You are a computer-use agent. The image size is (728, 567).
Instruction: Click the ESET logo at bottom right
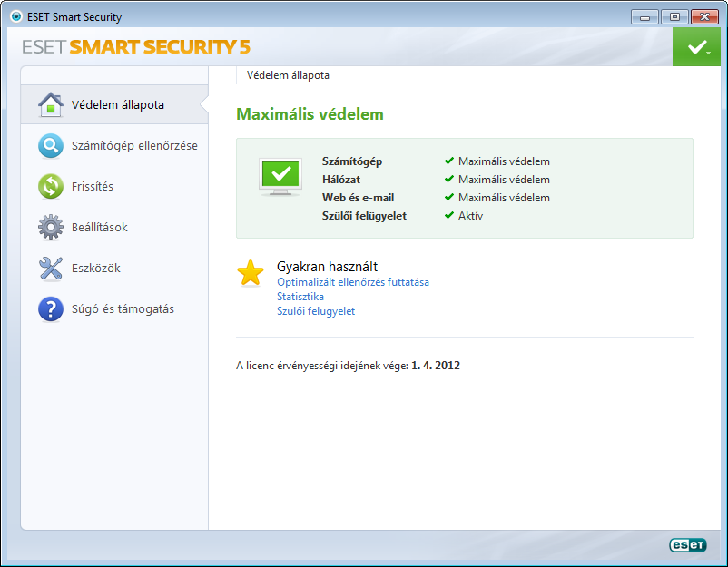coord(688,544)
